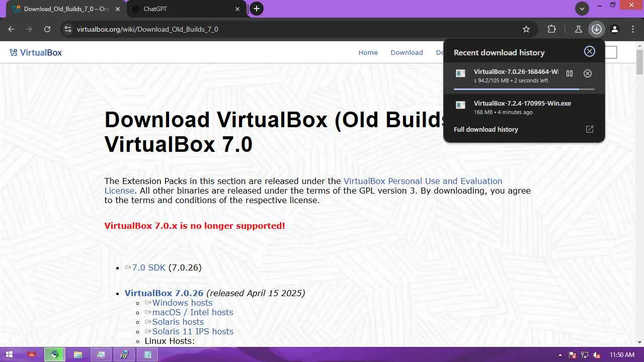This screenshot has width=644, height=362.
Task: Click the "VirtualBox 7.0.x is no longer supported!" warning
Action: (x=195, y=226)
